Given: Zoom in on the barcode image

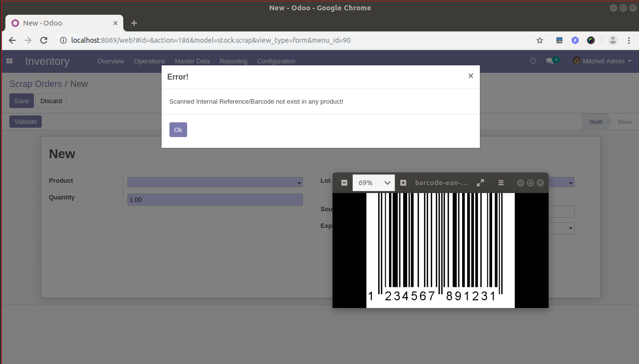Looking at the screenshot, I should tap(403, 183).
